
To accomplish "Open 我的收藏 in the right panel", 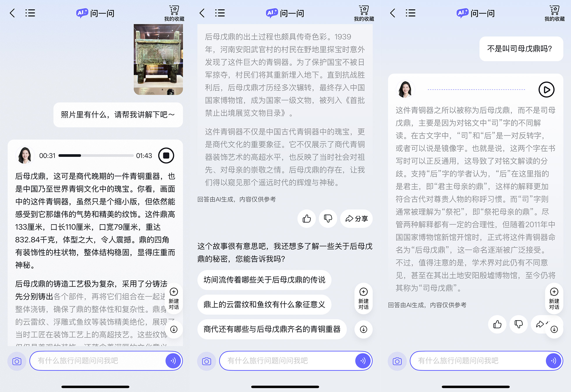I will coord(554,13).
